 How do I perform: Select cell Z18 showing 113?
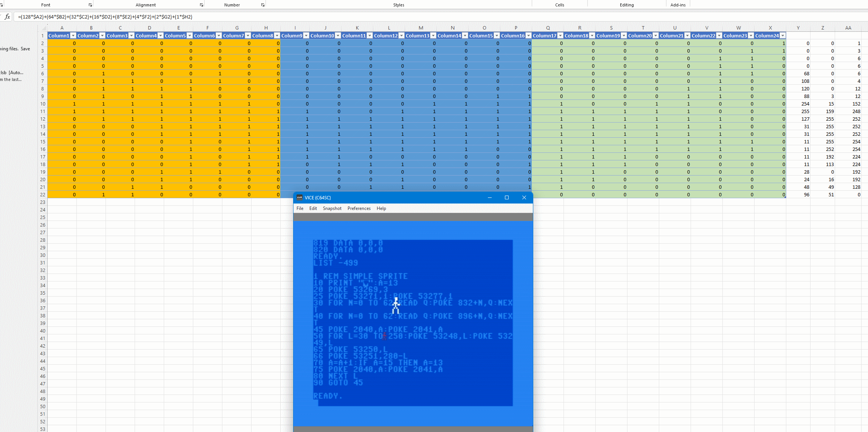click(823, 164)
